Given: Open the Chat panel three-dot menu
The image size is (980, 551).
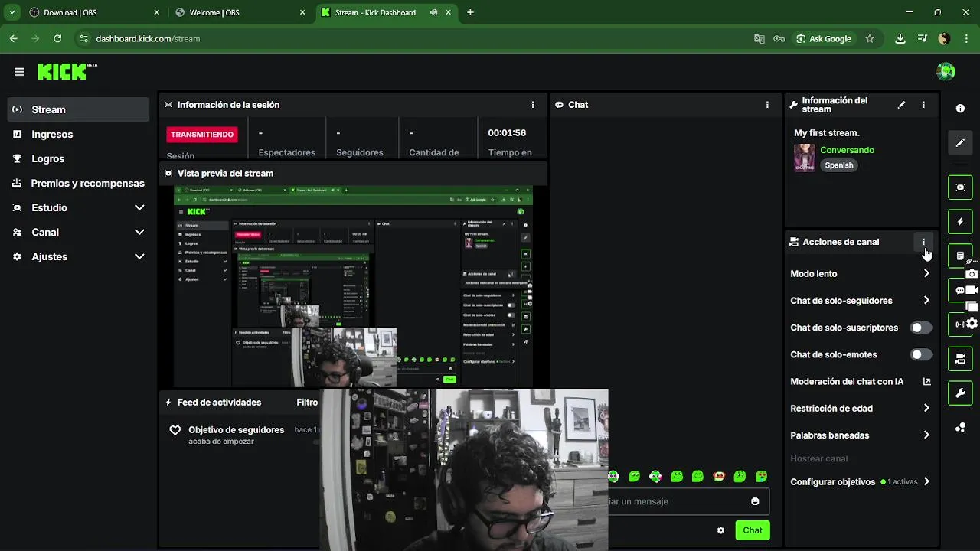Looking at the screenshot, I should pyautogui.click(x=767, y=105).
